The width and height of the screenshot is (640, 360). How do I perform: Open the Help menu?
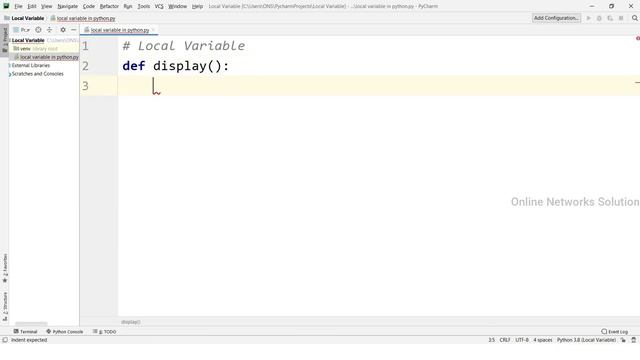click(x=197, y=6)
